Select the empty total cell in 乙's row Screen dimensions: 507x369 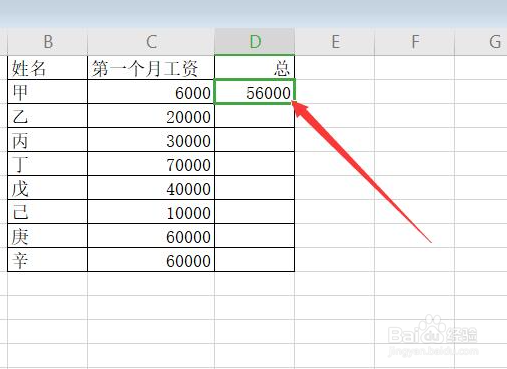point(255,116)
